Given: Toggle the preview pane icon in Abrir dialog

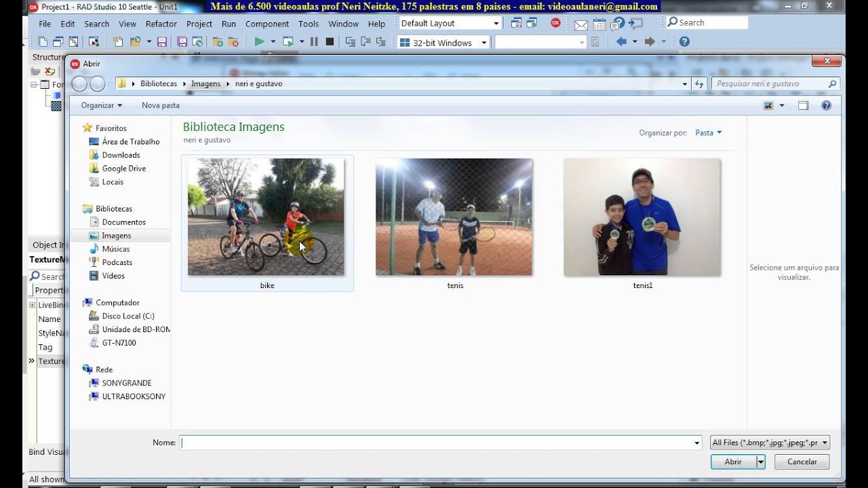Looking at the screenshot, I should (x=804, y=105).
